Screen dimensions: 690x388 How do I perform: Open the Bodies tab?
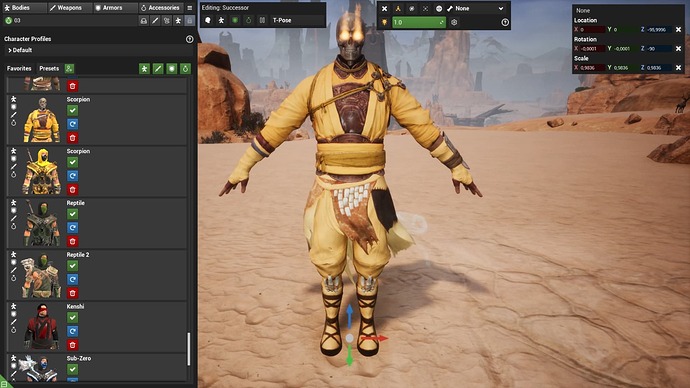click(24, 8)
